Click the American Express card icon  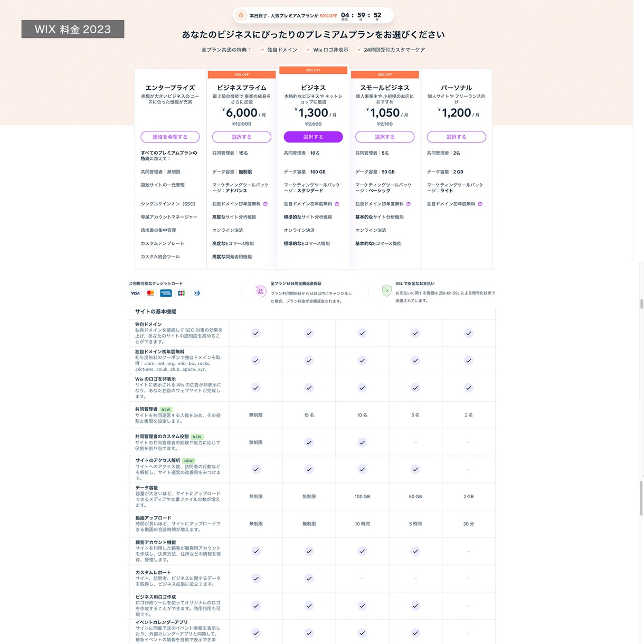tap(166, 293)
